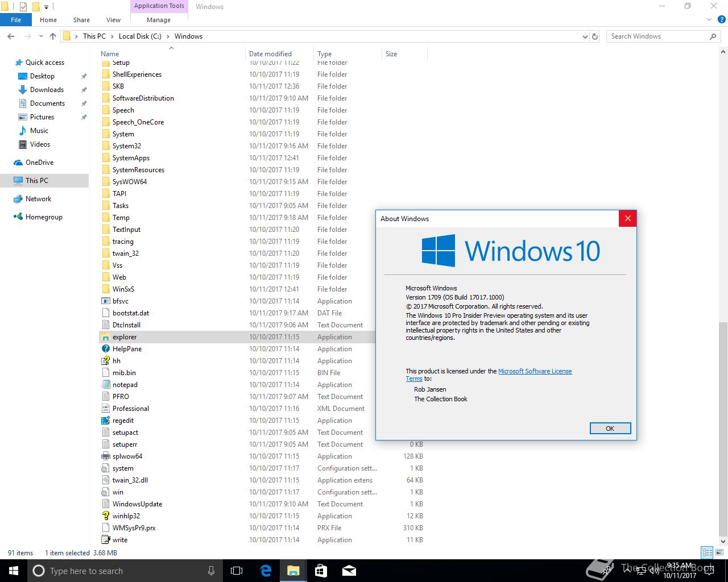
Task: Switch to the View ribbon tab
Action: click(113, 20)
